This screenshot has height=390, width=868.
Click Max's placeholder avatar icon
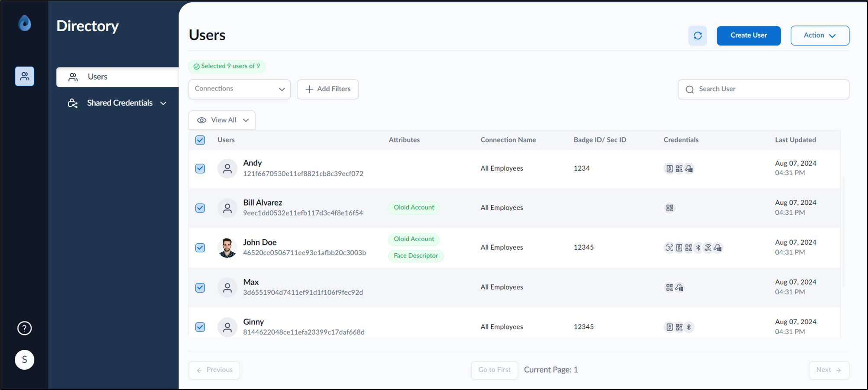click(x=227, y=287)
